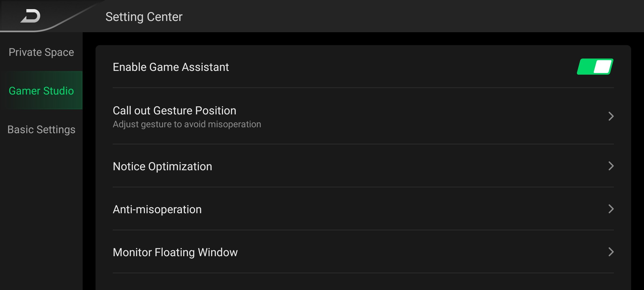Click the empty sidebar area below Basic Settings
Viewport: 644px width, 290px height.
tap(41, 209)
